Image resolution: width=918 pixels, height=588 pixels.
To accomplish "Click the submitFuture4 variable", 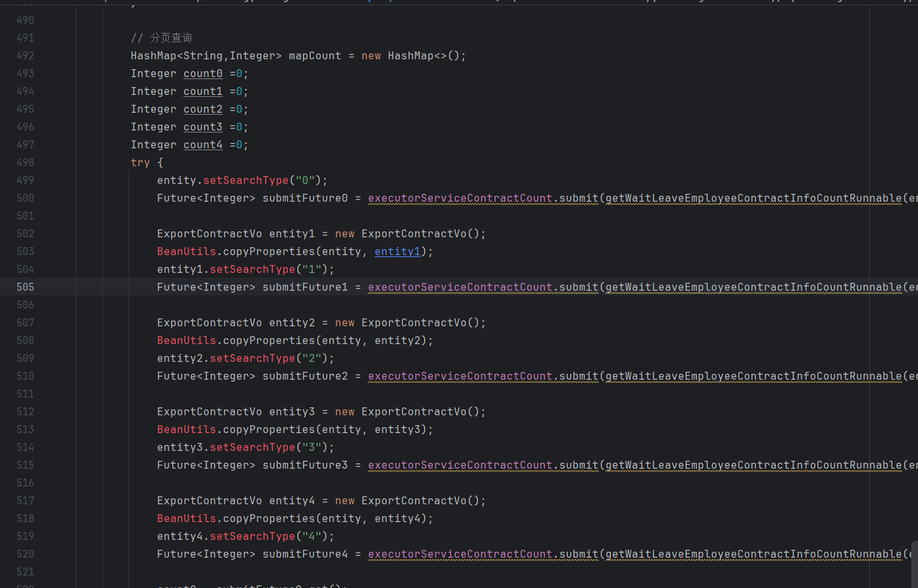I will tap(305, 554).
